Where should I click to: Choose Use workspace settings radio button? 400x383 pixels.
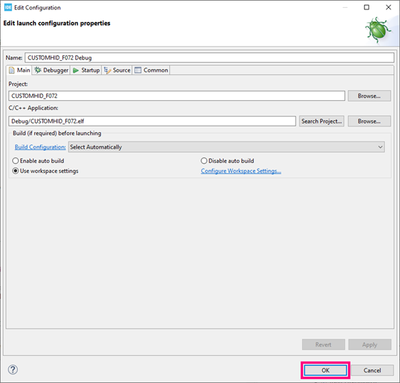15,171
